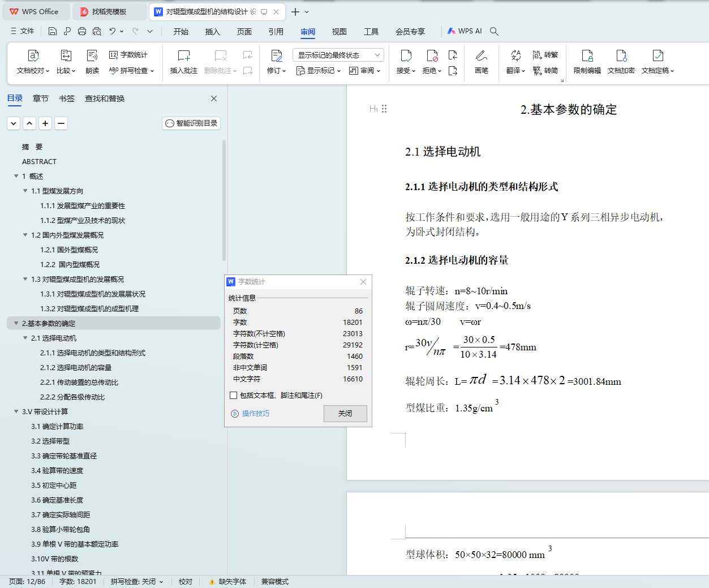Select the 画笔 ink pen tool
Viewport: 709px width, 588px height.
[x=482, y=62]
